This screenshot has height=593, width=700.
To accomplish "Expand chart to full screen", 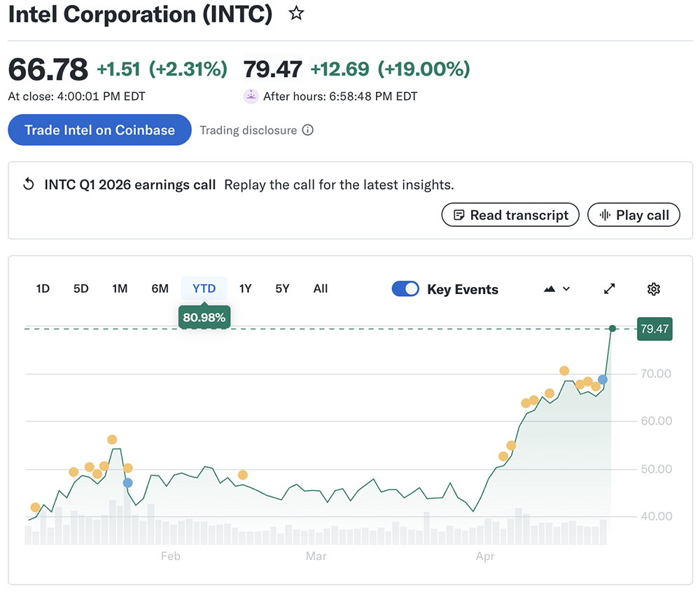I will coord(610,289).
